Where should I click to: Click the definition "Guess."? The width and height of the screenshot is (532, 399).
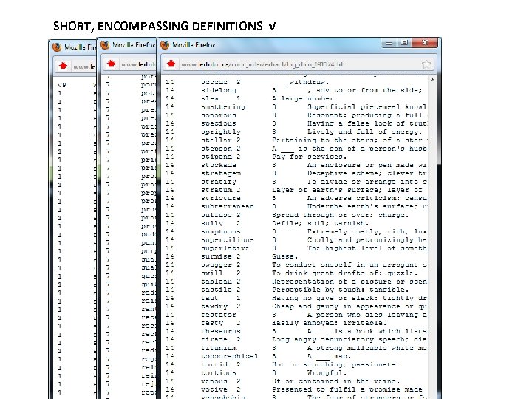click(x=284, y=256)
